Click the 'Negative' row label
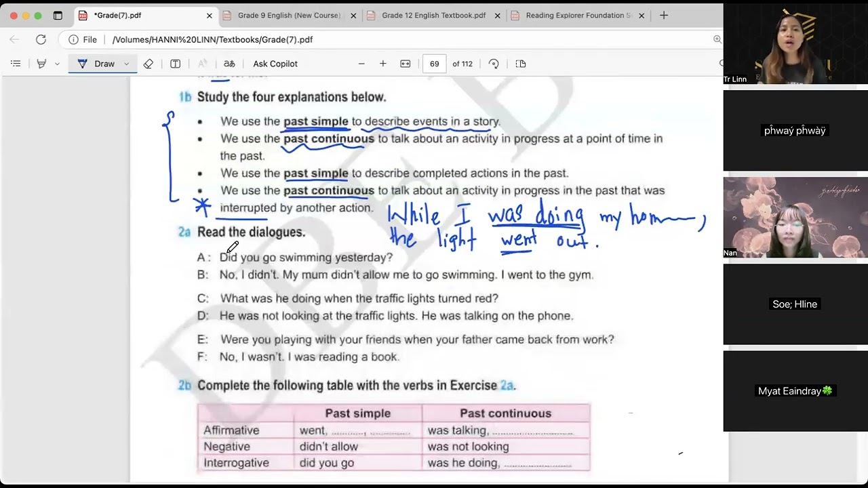The width and height of the screenshot is (868, 488). click(226, 447)
